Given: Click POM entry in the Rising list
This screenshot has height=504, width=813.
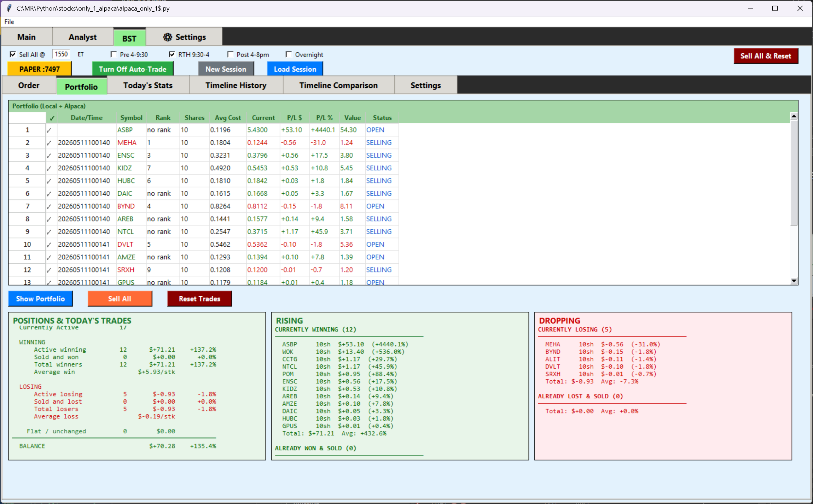Looking at the screenshot, I should coord(339,374).
